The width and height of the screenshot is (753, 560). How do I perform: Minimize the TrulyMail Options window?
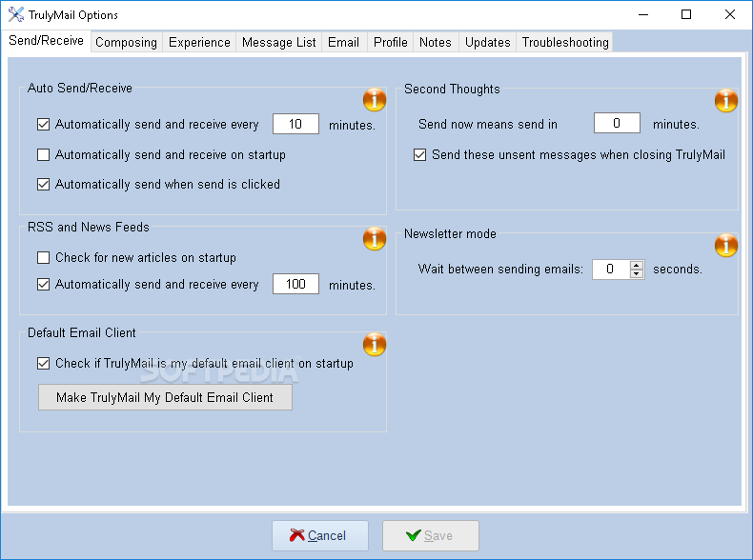[643, 14]
